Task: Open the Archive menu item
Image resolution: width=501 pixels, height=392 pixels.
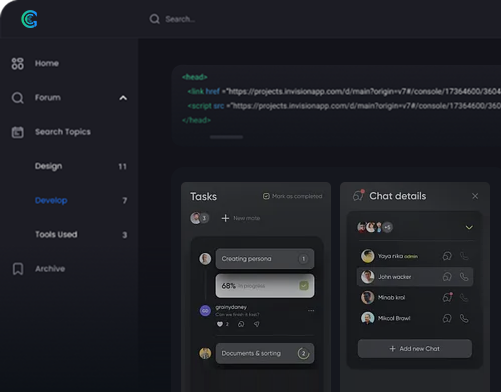Action: pos(50,269)
